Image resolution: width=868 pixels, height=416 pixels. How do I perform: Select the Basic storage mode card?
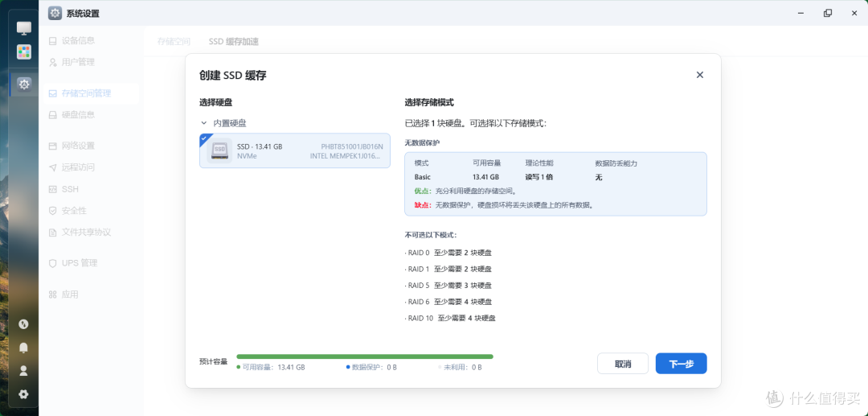pos(556,184)
